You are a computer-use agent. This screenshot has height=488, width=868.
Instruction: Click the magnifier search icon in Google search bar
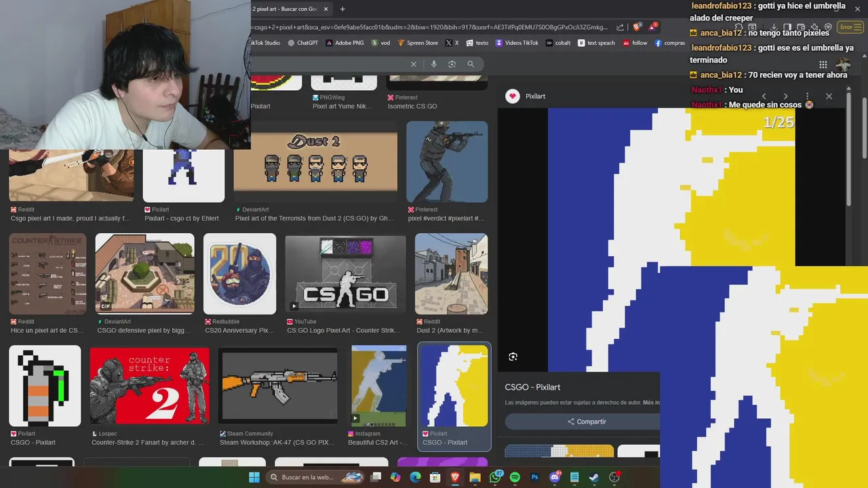pos(471,64)
